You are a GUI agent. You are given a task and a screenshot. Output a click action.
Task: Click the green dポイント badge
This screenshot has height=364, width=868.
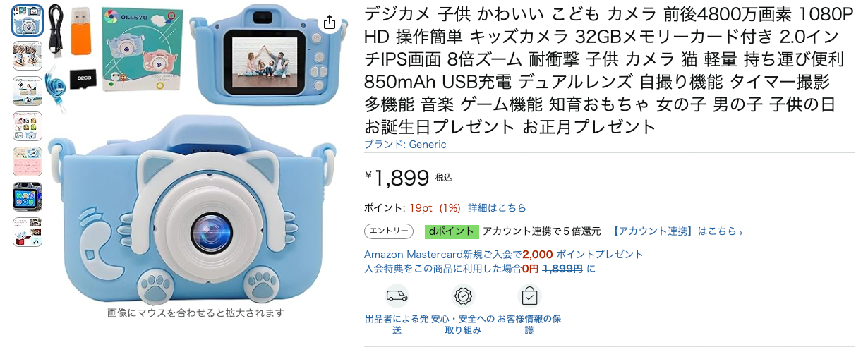click(x=452, y=231)
